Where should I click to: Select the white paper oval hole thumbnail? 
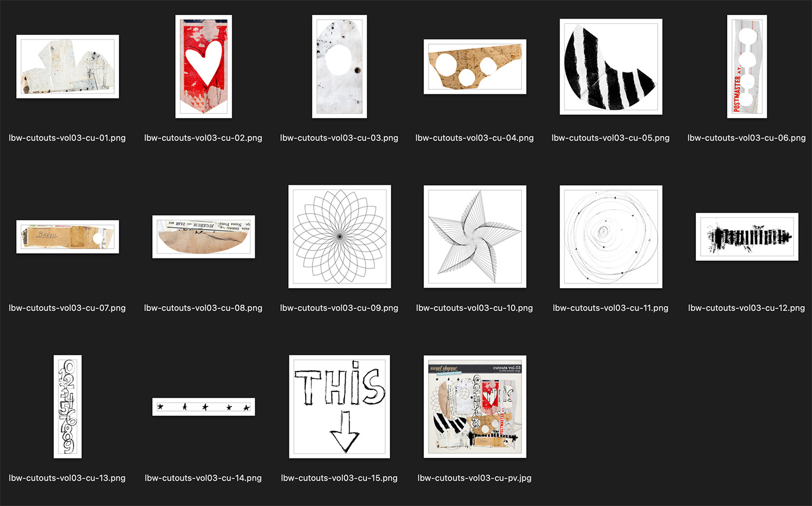(x=339, y=67)
